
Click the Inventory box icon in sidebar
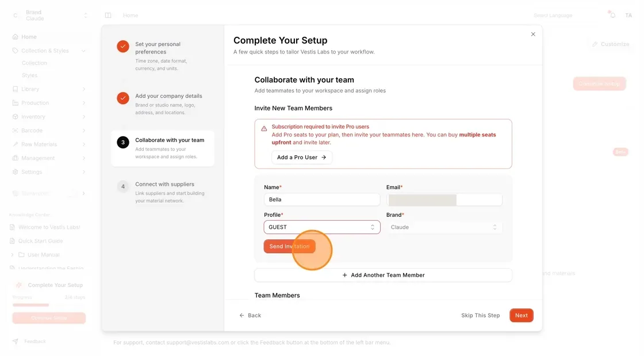(x=15, y=117)
